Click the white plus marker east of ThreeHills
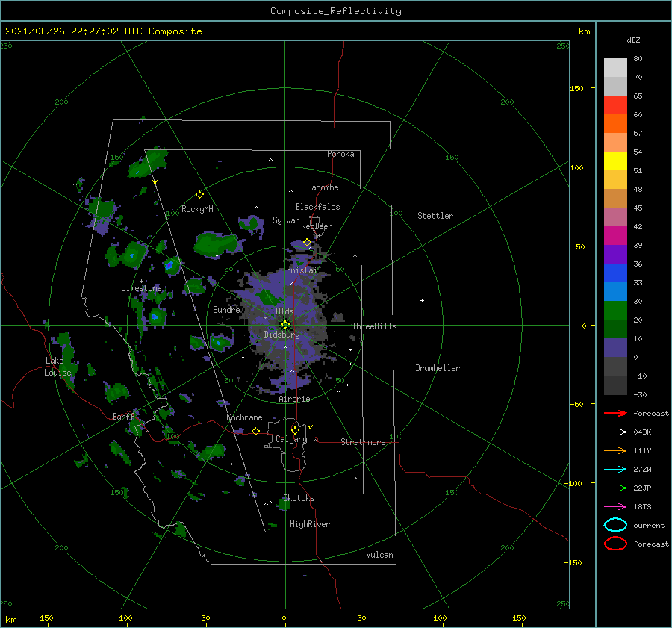Screen dimensions: 672x628 coord(422,300)
